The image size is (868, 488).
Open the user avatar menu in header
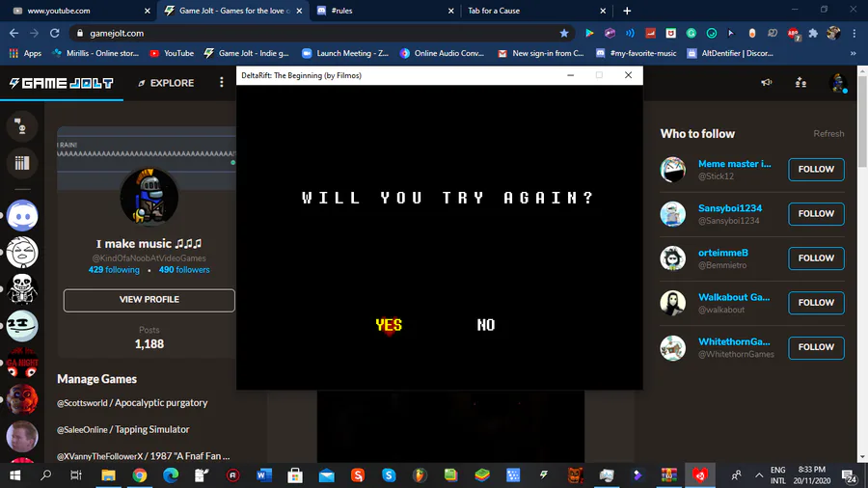pyautogui.click(x=838, y=83)
